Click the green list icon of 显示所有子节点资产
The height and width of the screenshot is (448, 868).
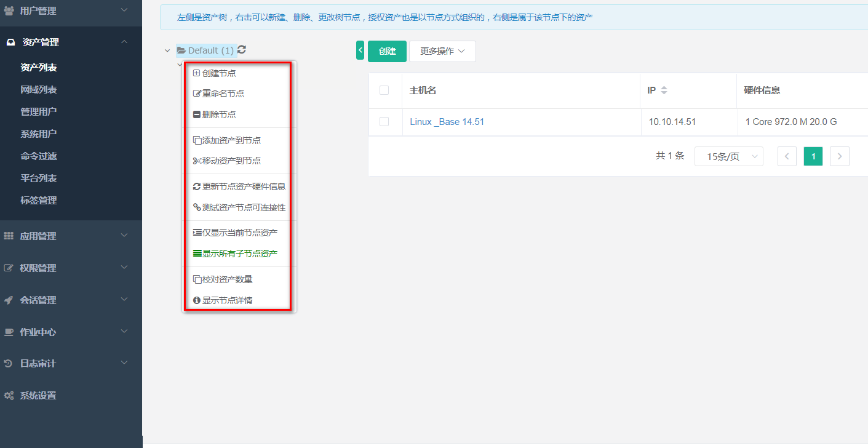point(197,254)
